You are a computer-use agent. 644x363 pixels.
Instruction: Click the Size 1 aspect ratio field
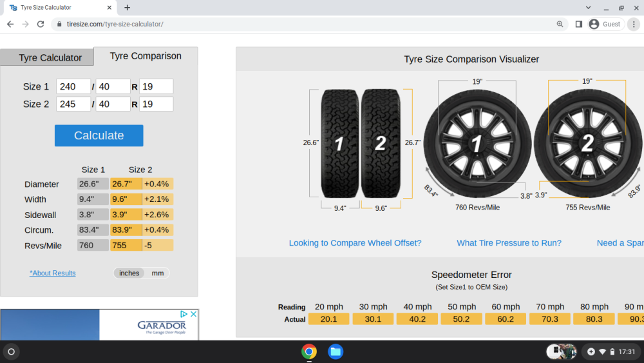pos(113,87)
